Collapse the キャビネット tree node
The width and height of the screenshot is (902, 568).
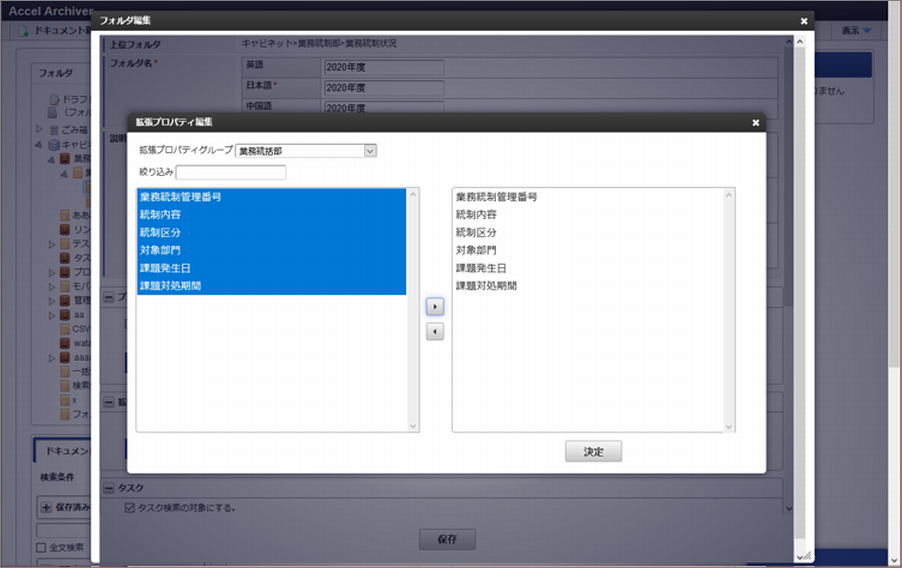pyautogui.click(x=39, y=144)
